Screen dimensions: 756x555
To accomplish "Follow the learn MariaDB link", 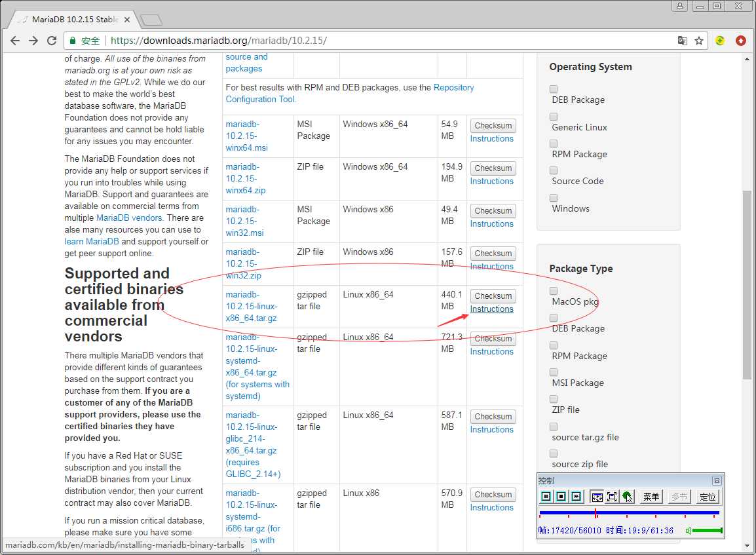I will coord(92,242).
